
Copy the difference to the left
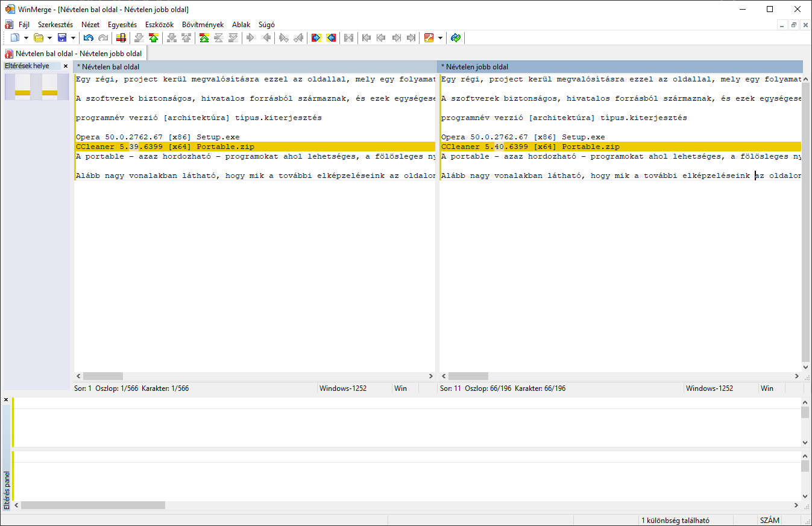[266, 38]
